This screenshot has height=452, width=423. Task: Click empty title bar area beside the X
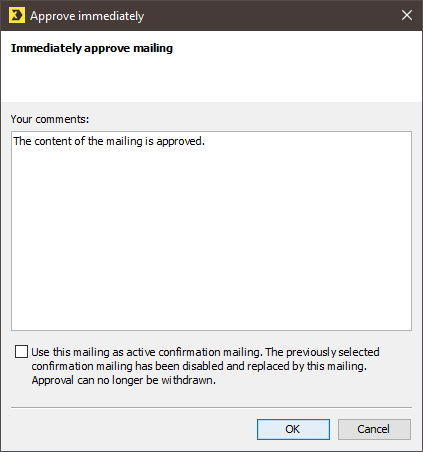[x=267, y=16]
